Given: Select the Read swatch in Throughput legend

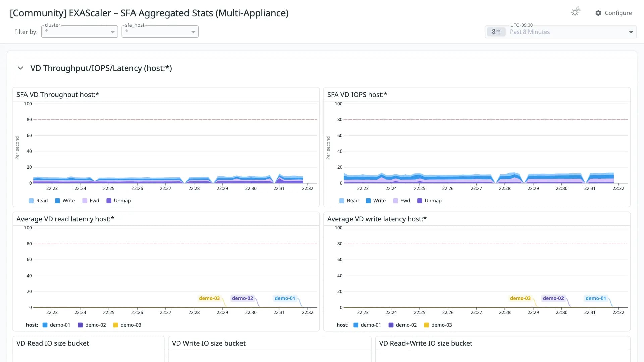Looking at the screenshot, I should pyautogui.click(x=31, y=201).
